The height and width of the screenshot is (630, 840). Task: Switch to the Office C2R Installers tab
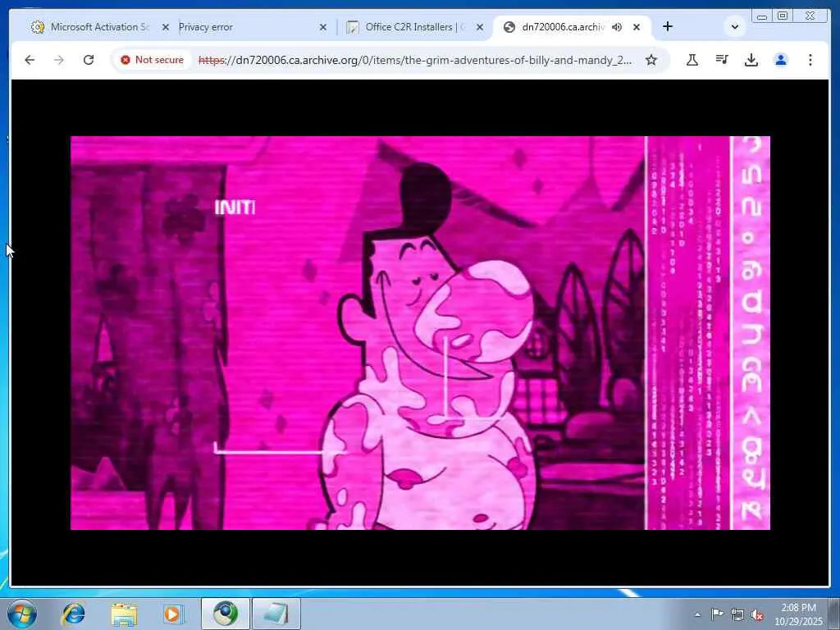[415, 27]
